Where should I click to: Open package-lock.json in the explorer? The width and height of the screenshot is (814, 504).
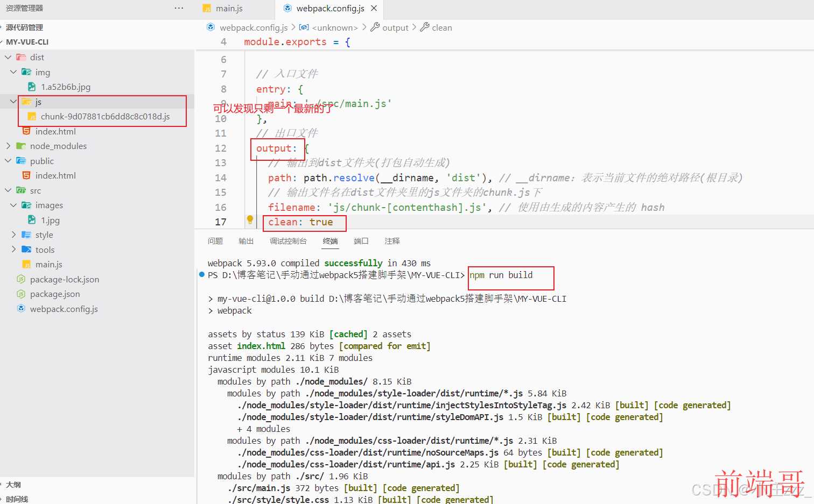point(65,279)
